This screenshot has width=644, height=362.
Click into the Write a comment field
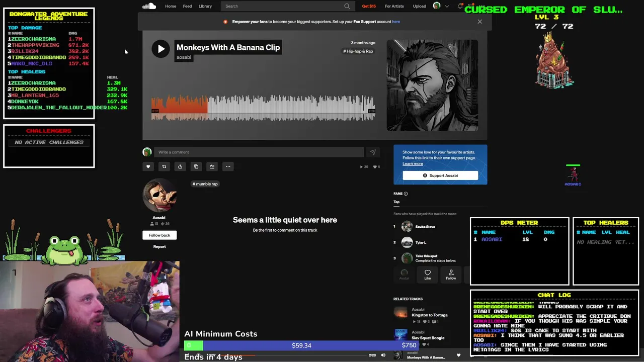pos(259,152)
